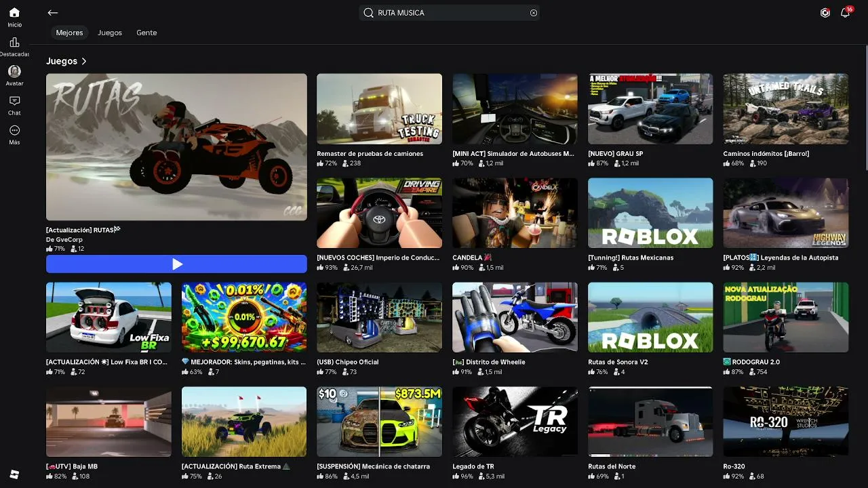Open the Chat panel

[14, 104]
